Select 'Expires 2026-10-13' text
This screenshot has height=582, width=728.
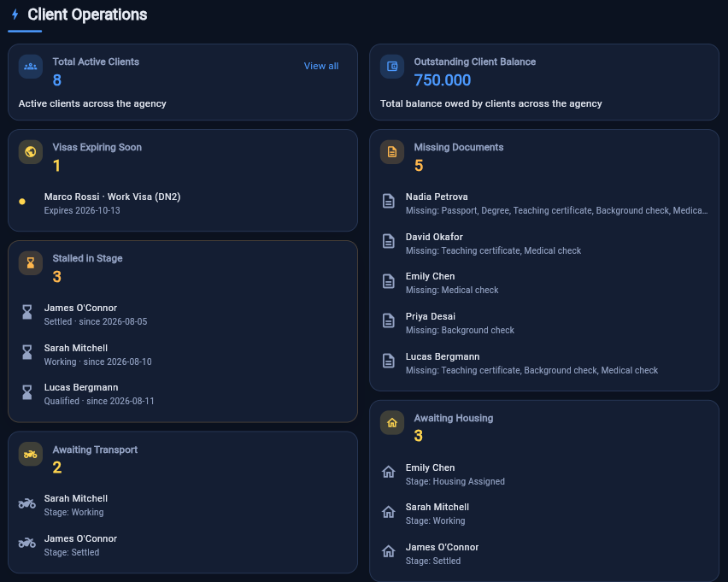pyautogui.click(x=82, y=210)
